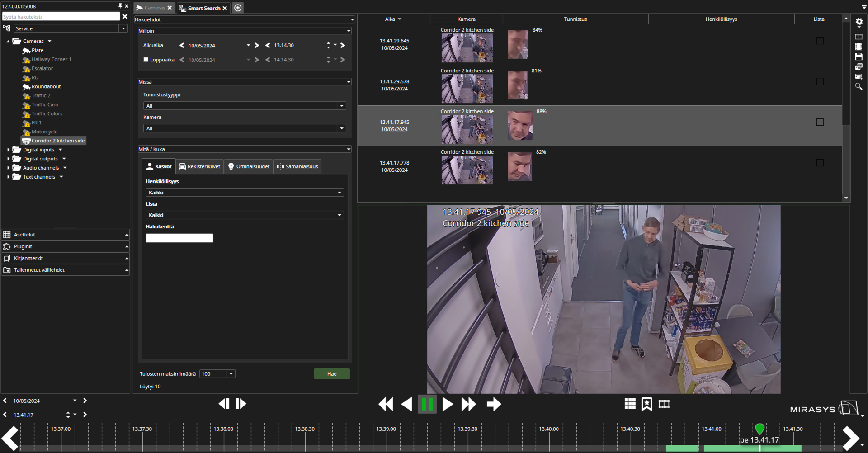Add a new tab with plus icon

coord(238,8)
